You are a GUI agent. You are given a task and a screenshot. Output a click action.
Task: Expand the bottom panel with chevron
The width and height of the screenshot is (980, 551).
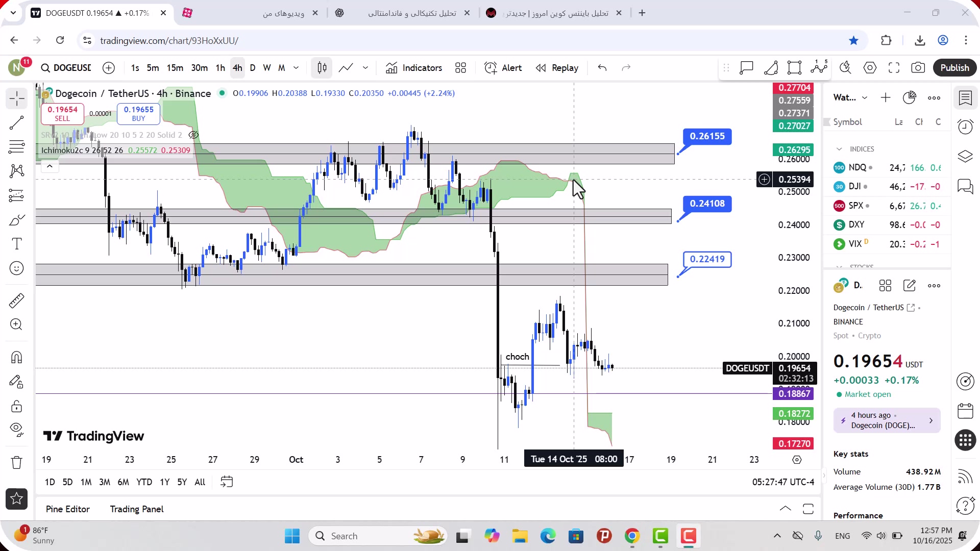pyautogui.click(x=786, y=509)
